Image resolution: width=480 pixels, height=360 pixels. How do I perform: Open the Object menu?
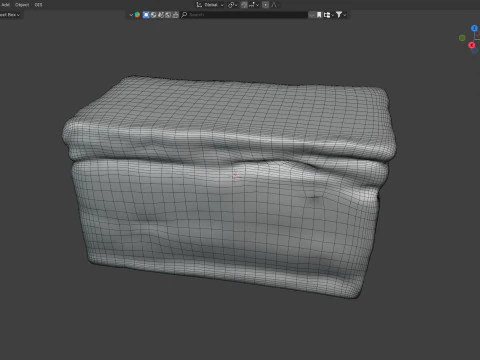(x=22, y=5)
